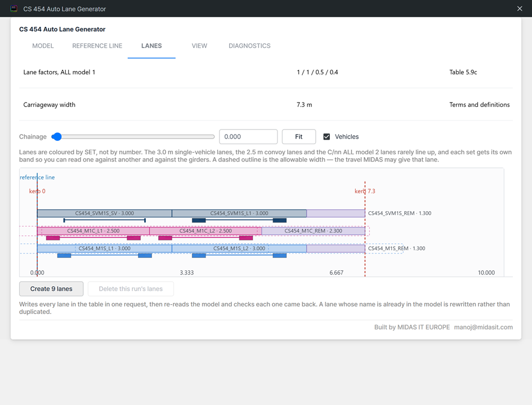Image resolution: width=532 pixels, height=405 pixels.
Task: Click the Create 9 lanes button
Action: pyautogui.click(x=51, y=288)
